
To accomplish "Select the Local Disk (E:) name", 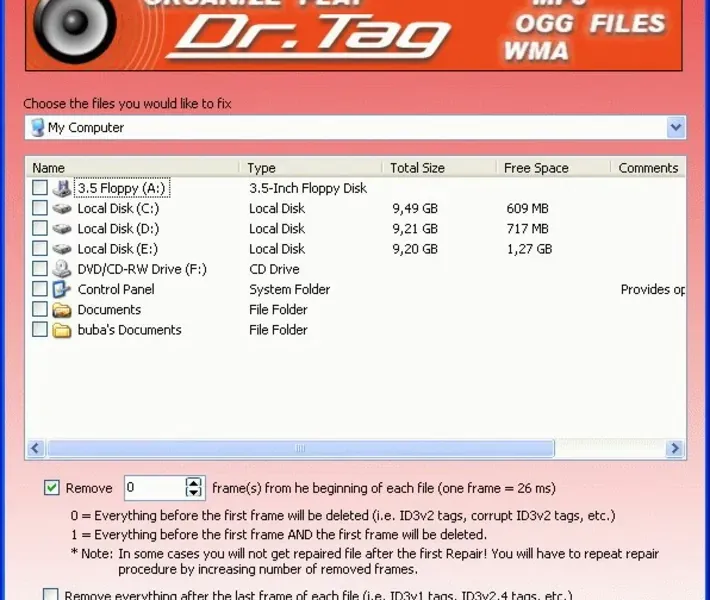I will [x=118, y=249].
